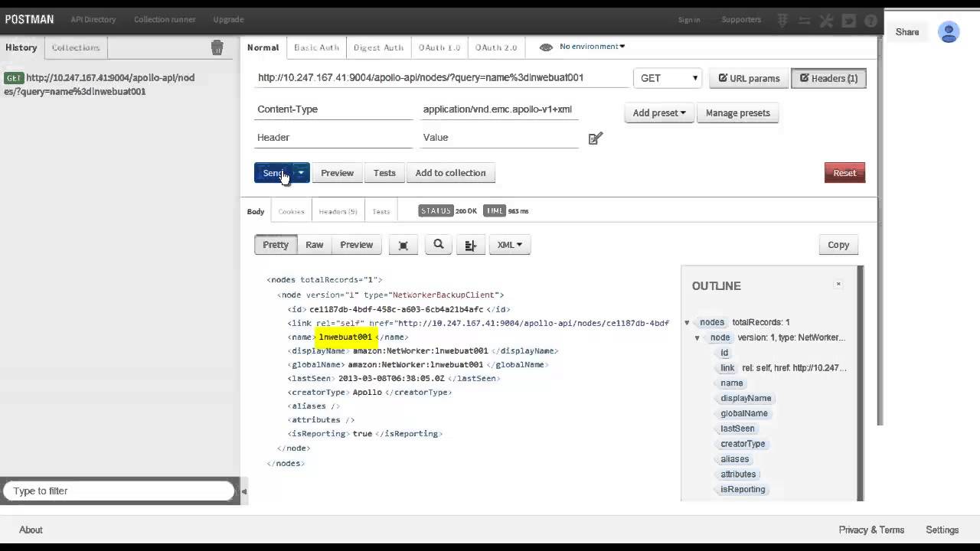
Task: Toggle the Headers (1) button
Action: coord(828,78)
